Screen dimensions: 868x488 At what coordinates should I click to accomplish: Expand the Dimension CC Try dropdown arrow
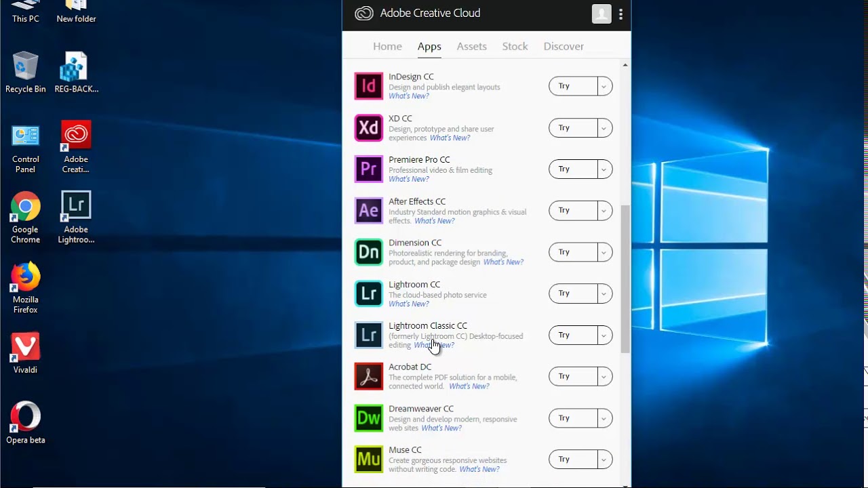pos(604,252)
